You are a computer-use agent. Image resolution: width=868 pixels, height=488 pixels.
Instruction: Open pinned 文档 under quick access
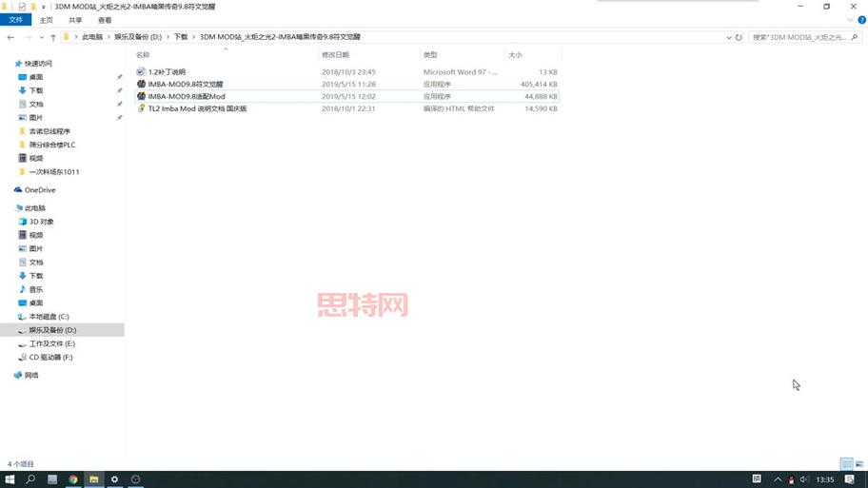pyautogui.click(x=36, y=104)
